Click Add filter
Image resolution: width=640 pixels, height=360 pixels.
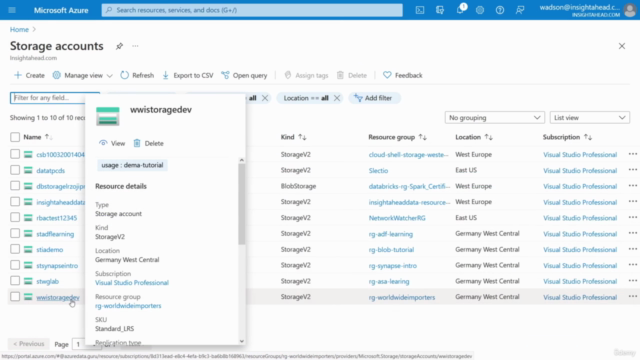point(373,98)
